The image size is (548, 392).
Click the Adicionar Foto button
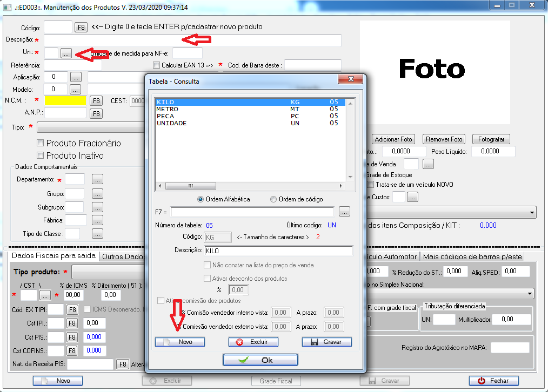coord(393,139)
